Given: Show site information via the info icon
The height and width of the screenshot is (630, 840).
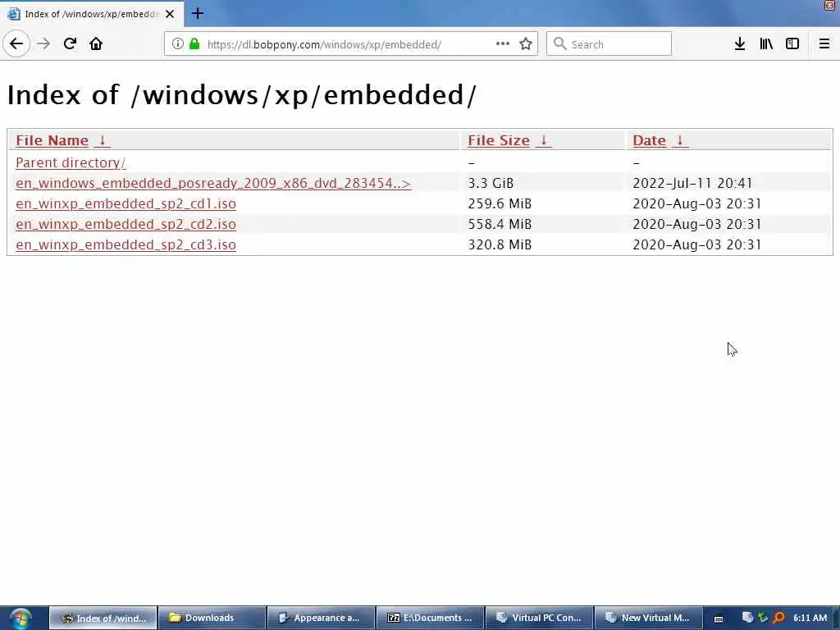Looking at the screenshot, I should [177, 44].
